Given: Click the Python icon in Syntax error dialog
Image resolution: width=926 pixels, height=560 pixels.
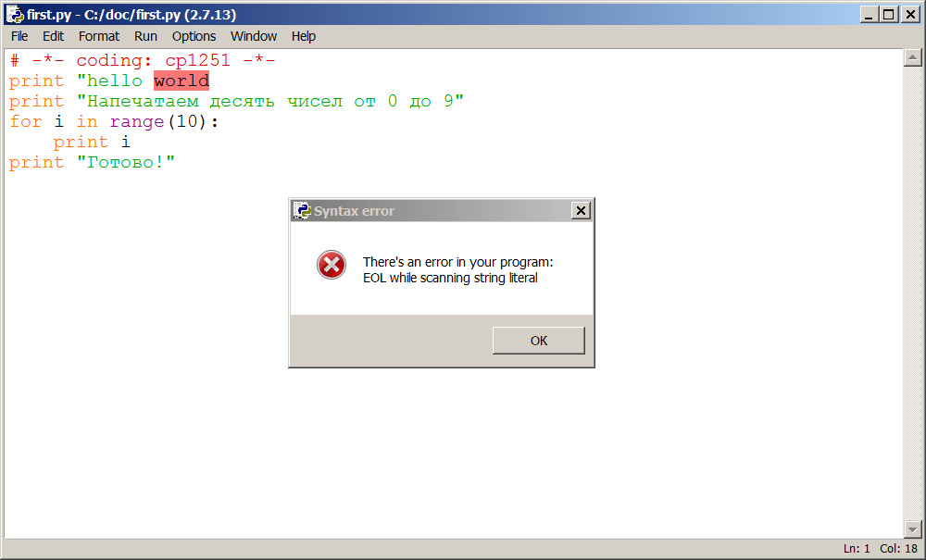Looking at the screenshot, I should click(302, 211).
